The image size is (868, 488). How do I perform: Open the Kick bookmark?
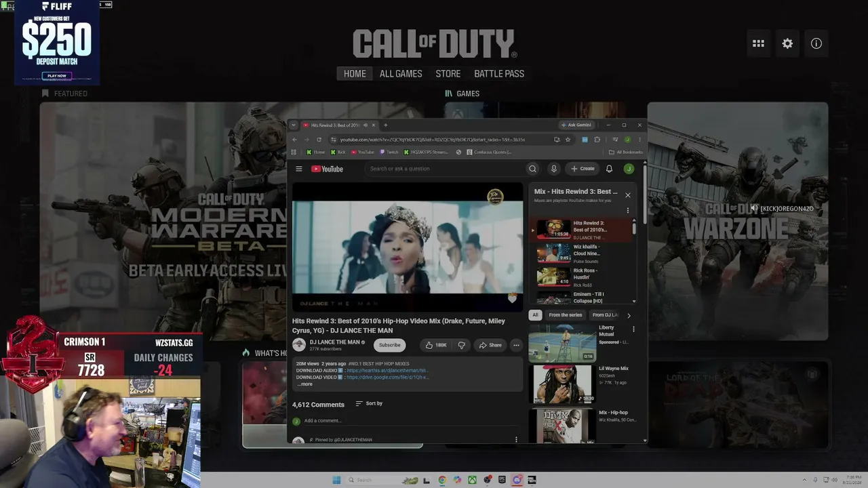point(337,152)
